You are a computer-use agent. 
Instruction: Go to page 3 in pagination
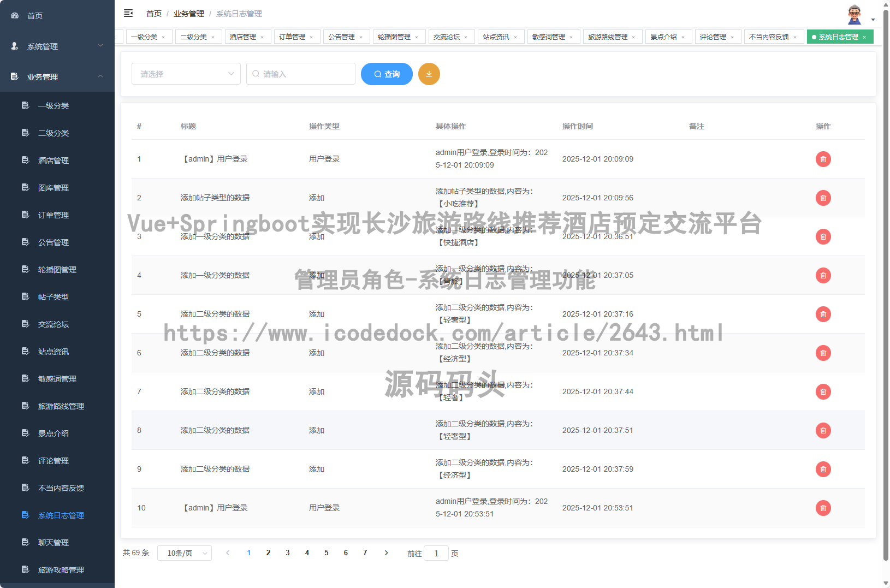288,553
